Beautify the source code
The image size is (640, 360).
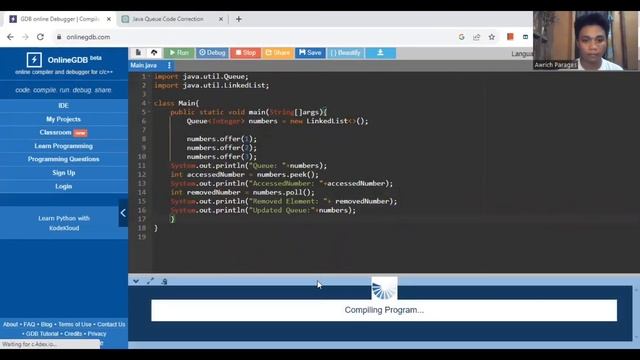click(x=345, y=53)
